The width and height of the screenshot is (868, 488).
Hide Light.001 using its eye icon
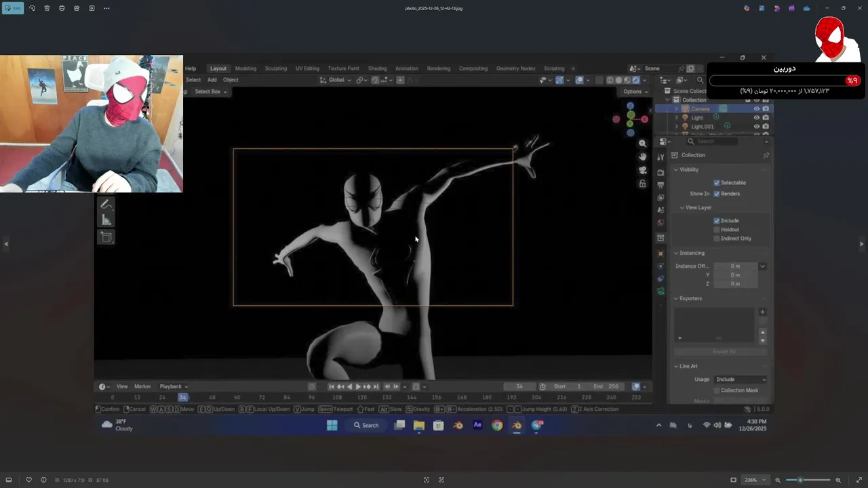757,126
